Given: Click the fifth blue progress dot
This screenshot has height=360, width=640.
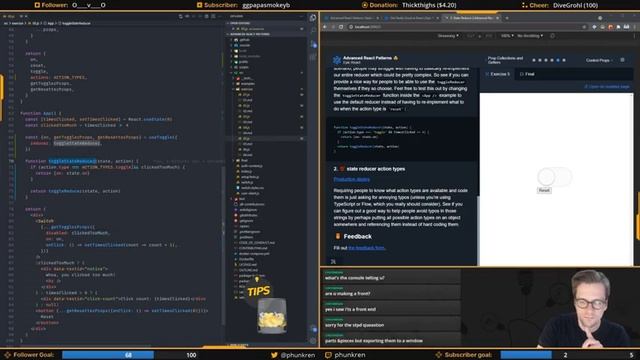Looking at the screenshot, I should click(x=558, y=60).
